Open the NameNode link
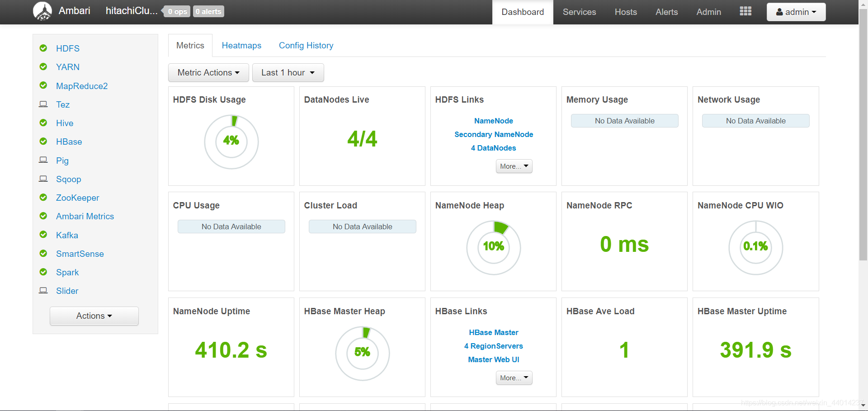 point(494,121)
